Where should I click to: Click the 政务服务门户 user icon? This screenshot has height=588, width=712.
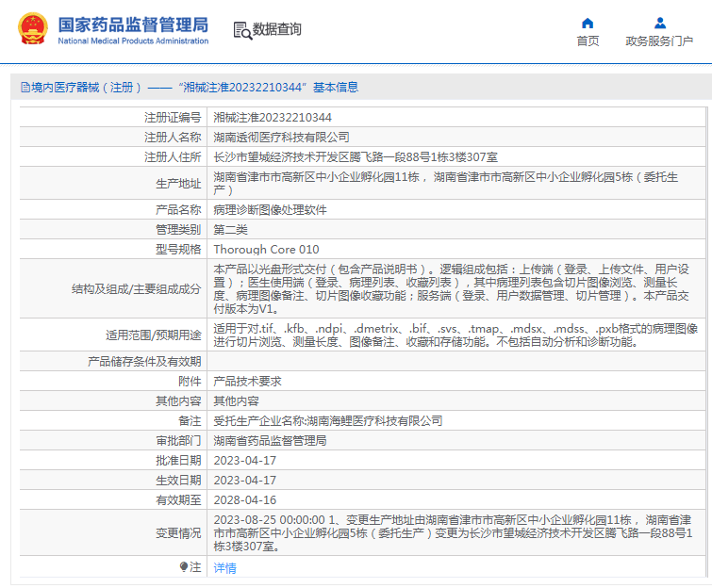660,24
